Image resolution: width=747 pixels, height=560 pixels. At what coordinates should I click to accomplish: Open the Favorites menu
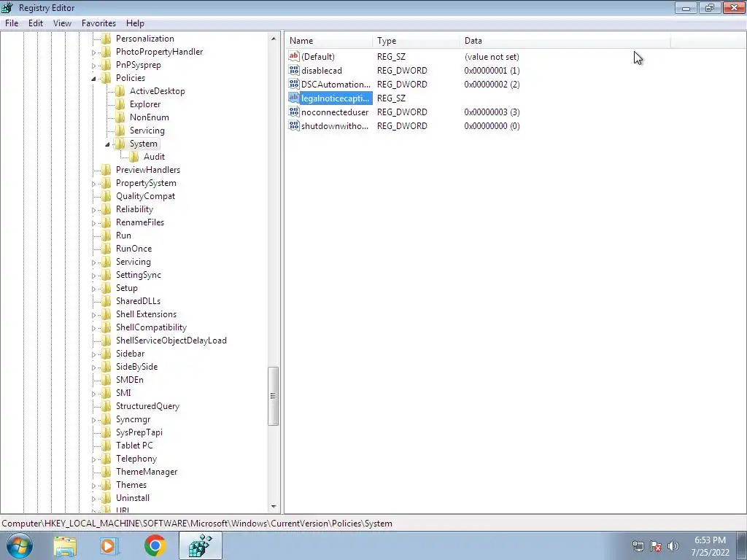click(98, 23)
